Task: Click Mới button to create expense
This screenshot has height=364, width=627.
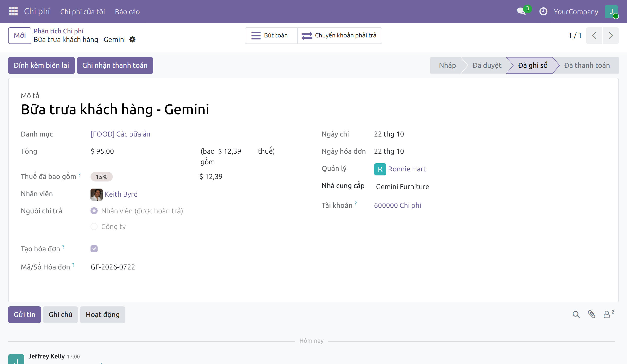Action: click(20, 35)
